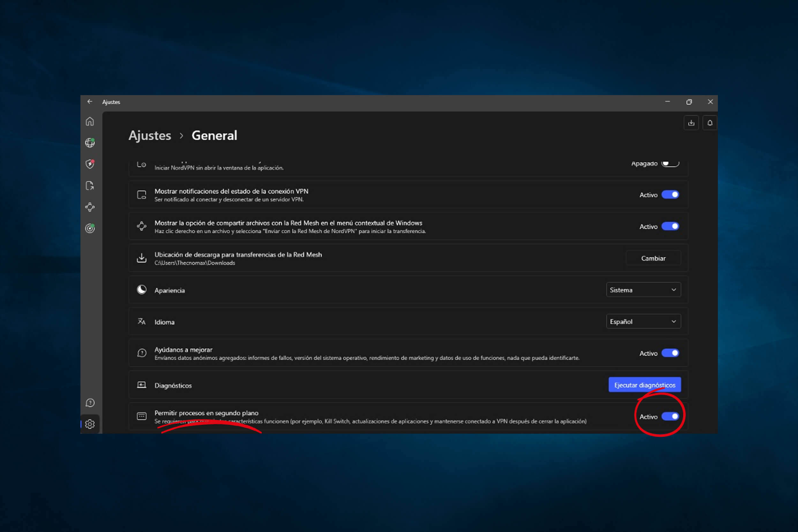Click the Mostrar notificaciones del estado title
The image size is (798, 532).
point(231,191)
